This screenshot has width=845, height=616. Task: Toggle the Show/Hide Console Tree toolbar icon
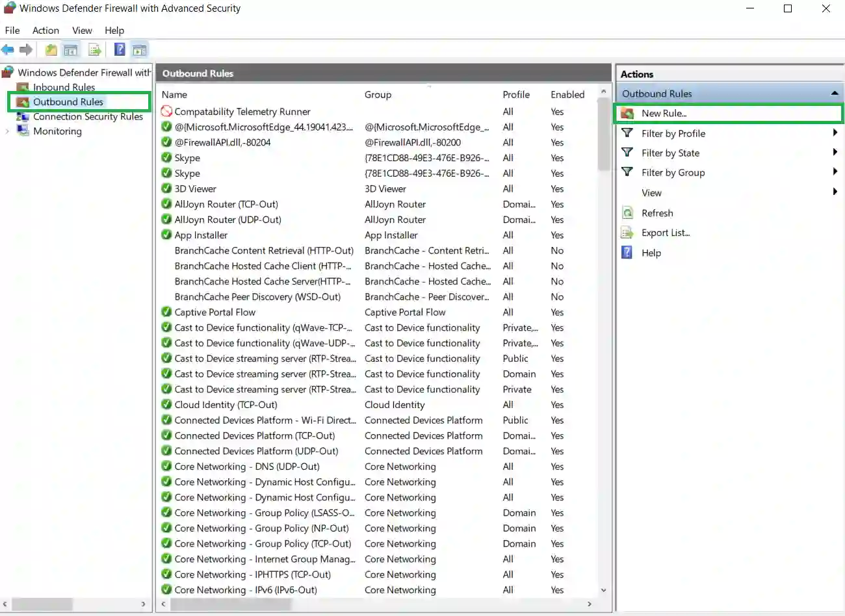[x=71, y=50]
